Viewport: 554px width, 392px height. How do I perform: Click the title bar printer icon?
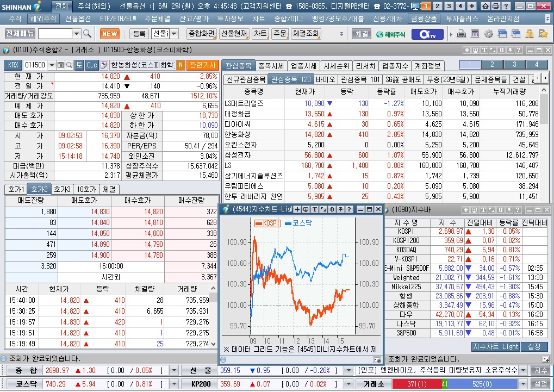coord(496,5)
